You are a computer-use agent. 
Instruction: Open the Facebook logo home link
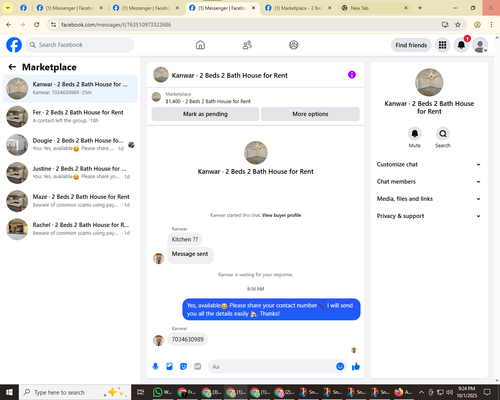(14, 45)
